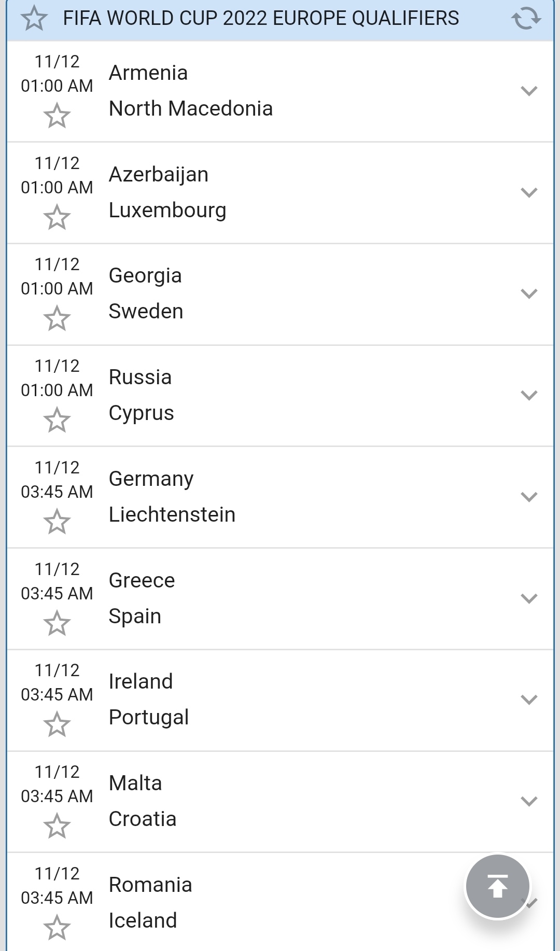Viewport: 560px width, 951px height.
Task: Refresh the Europe Qualifiers match list
Action: point(526,18)
